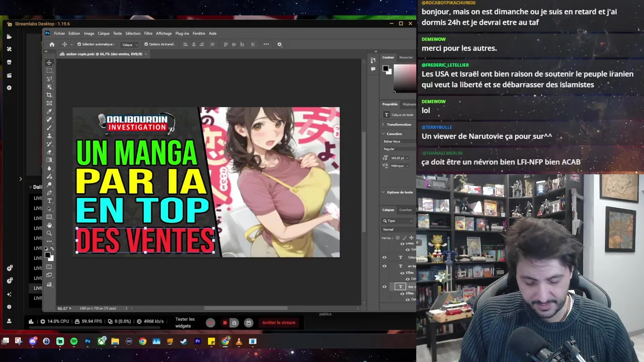Collapse the Caractère section
The height and width of the screenshot is (362, 644).
pyautogui.click(x=383, y=134)
